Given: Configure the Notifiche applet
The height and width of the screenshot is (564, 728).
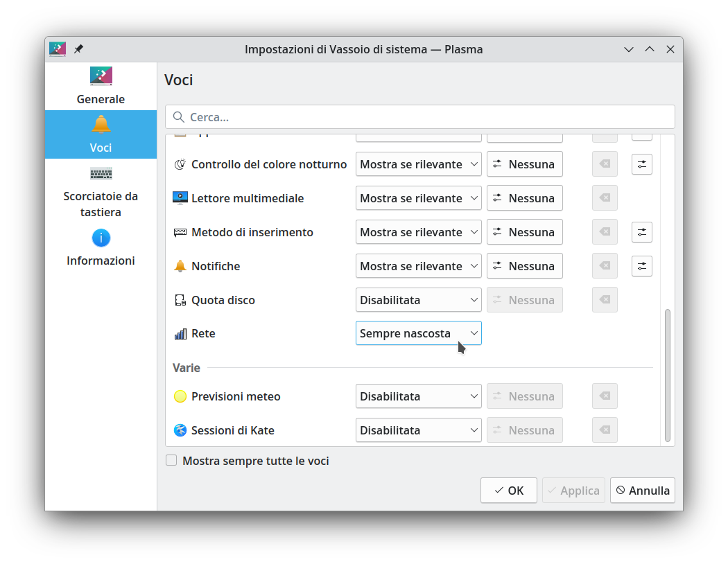Looking at the screenshot, I should pyautogui.click(x=642, y=266).
